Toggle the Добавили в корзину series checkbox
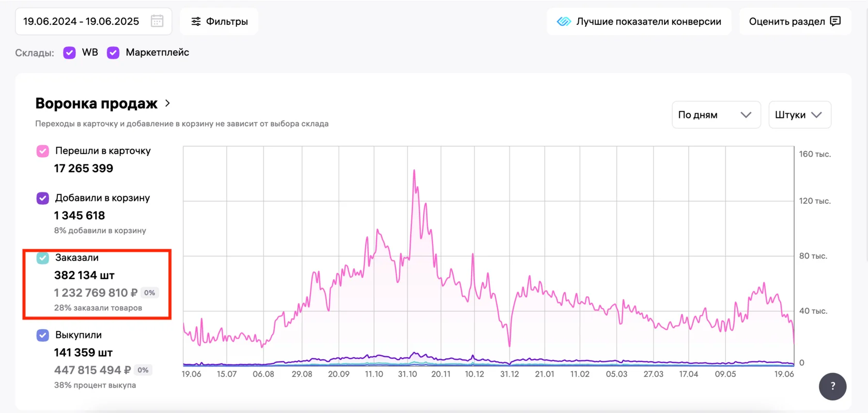Image resolution: width=868 pixels, height=413 pixels. pos(43,198)
